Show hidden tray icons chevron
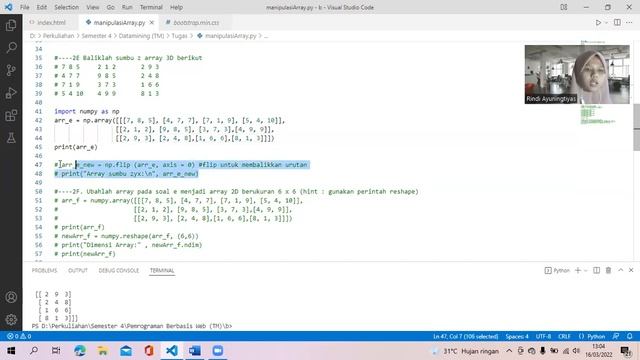Image resolution: width=640 pixels, height=360 pixels. point(509,351)
